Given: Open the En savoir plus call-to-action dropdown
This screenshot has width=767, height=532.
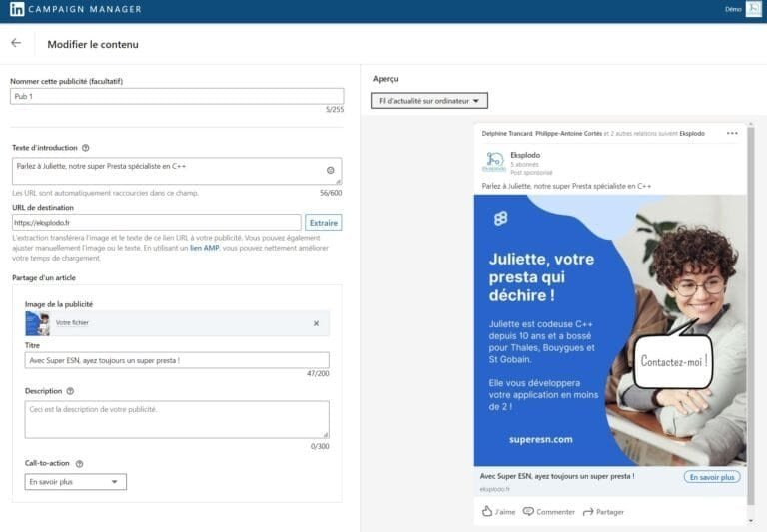Looking at the screenshot, I should pos(75,482).
